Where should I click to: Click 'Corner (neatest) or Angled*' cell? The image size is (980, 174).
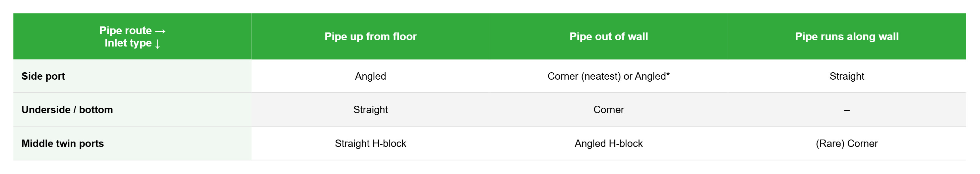tap(609, 76)
